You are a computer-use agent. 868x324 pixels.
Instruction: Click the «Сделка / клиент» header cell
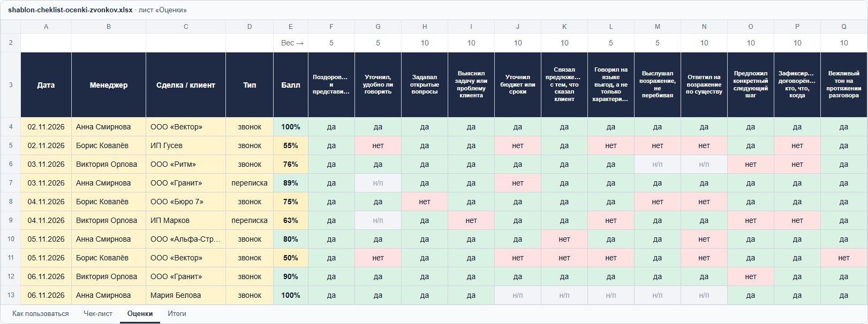pyautogui.click(x=186, y=85)
